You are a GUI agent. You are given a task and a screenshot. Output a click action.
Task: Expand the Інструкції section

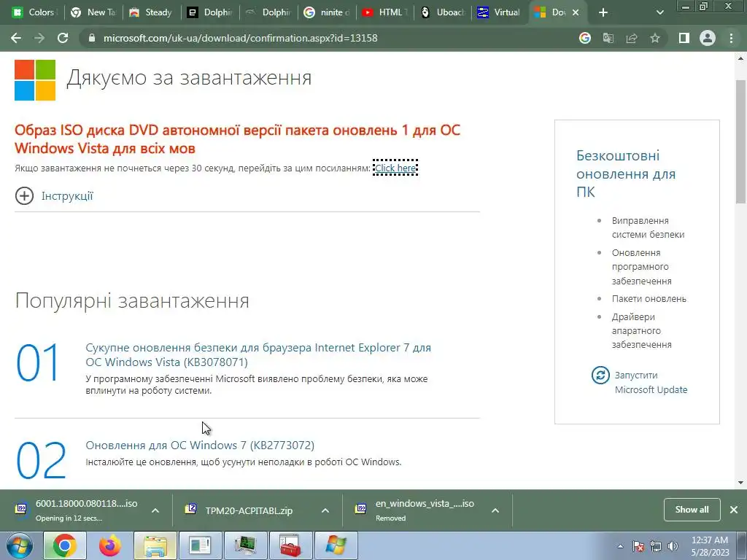pos(54,195)
